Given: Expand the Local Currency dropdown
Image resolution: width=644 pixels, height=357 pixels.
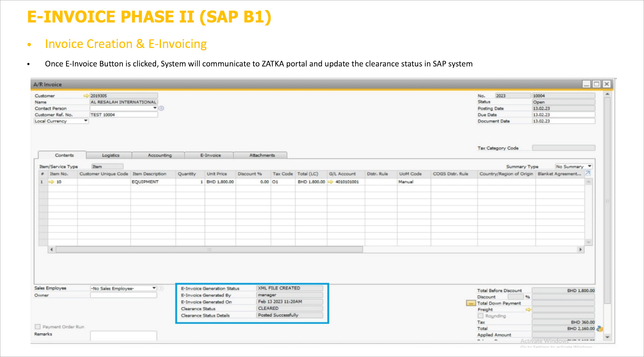Looking at the screenshot, I should (86, 121).
